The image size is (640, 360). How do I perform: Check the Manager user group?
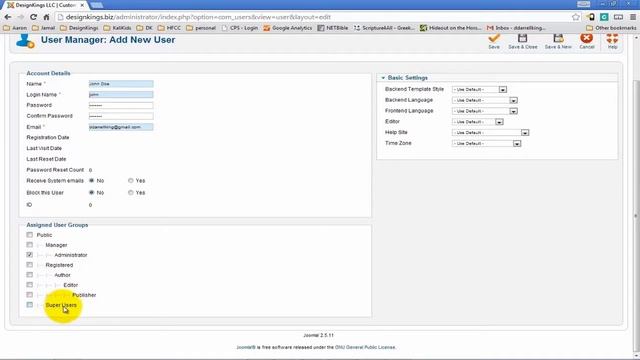click(29, 244)
